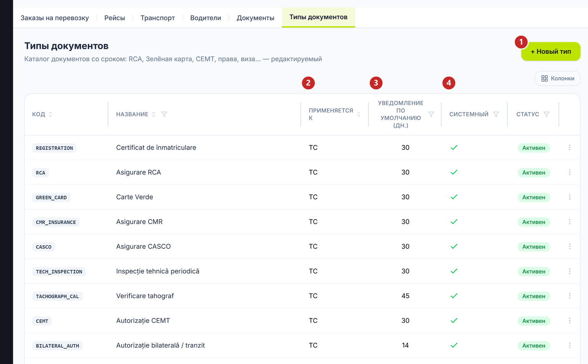Click the system checkmark in the Carte Verde row
This screenshot has height=364, width=588.
click(454, 197)
